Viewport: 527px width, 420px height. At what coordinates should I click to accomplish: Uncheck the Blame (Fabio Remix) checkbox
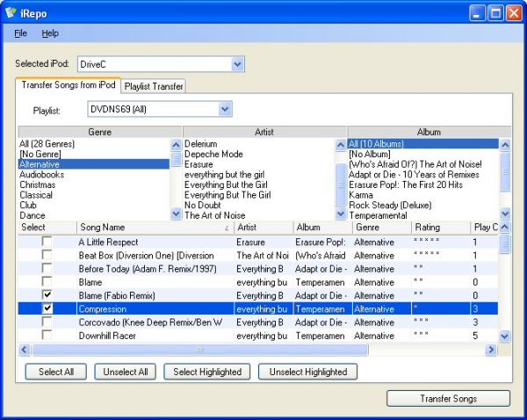[47, 295]
